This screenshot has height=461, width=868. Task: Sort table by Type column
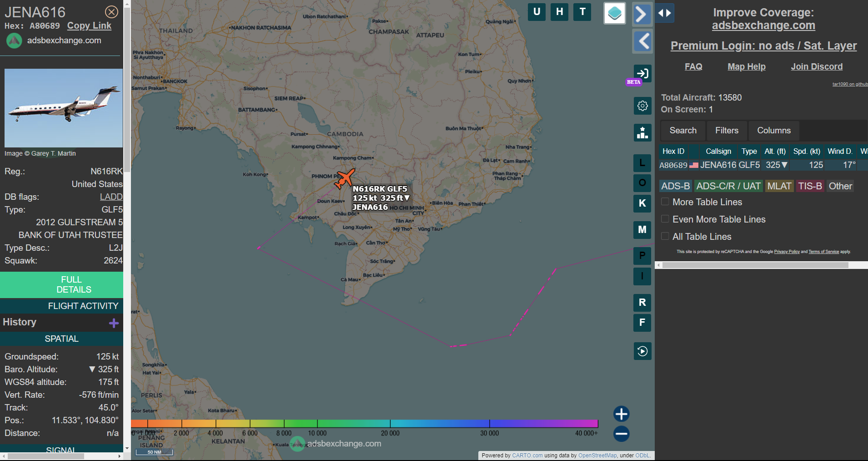tap(749, 151)
